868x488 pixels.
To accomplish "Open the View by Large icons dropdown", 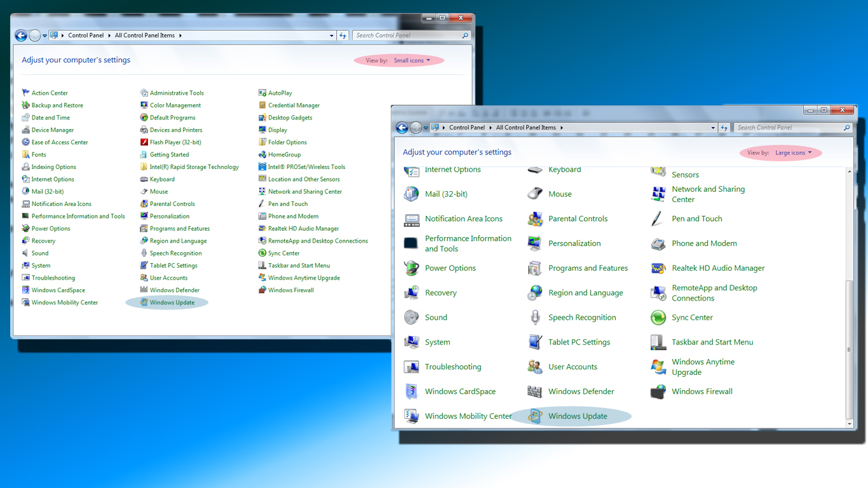I will pyautogui.click(x=793, y=152).
